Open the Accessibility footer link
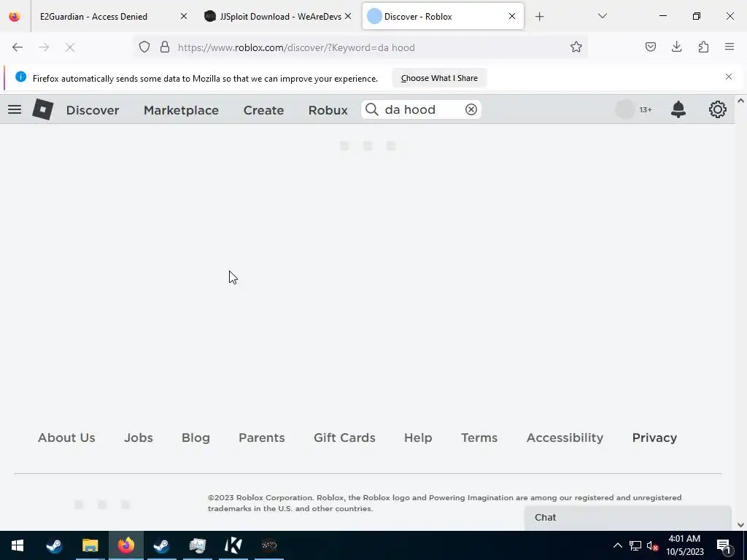The height and width of the screenshot is (560, 747). pyautogui.click(x=565, y=437)
